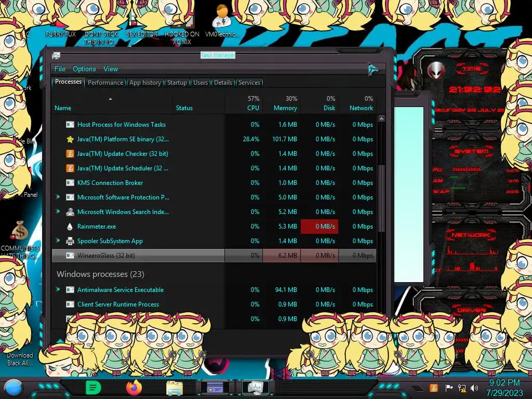Switch to the purple window taskbar button
Image resolution: width=532 pixels, height=399 pixels.
click(215, 388)
